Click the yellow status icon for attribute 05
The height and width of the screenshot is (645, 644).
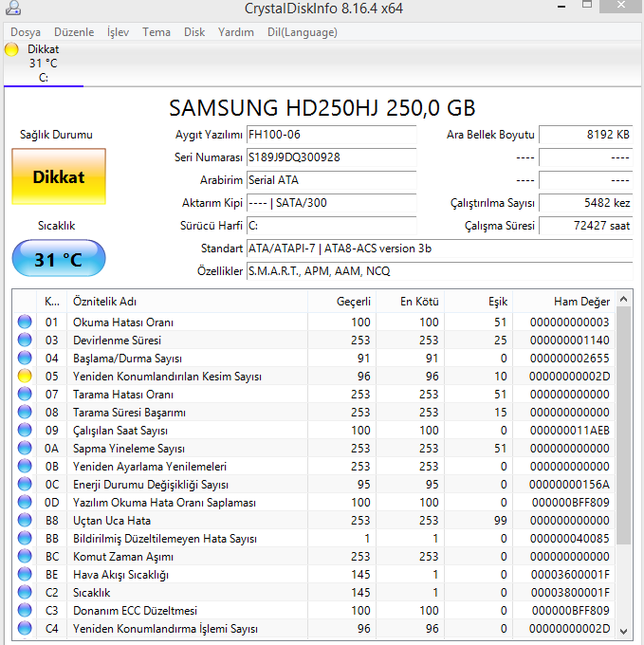pyautogui.click(x=25, y=377)
